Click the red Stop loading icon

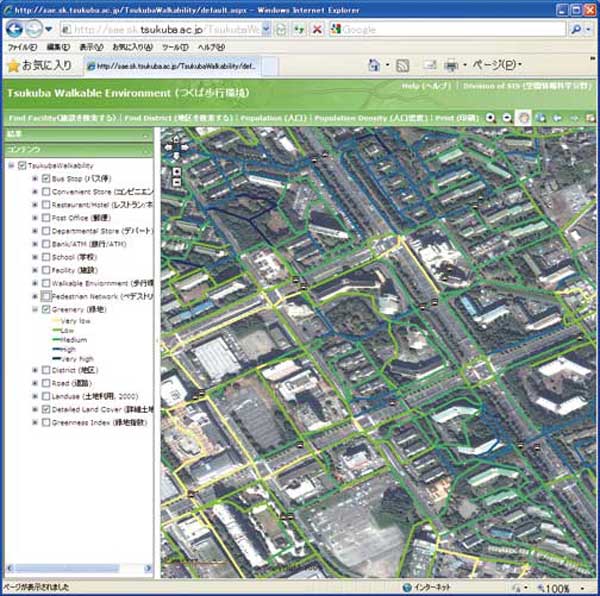click(x=317, y=29)
